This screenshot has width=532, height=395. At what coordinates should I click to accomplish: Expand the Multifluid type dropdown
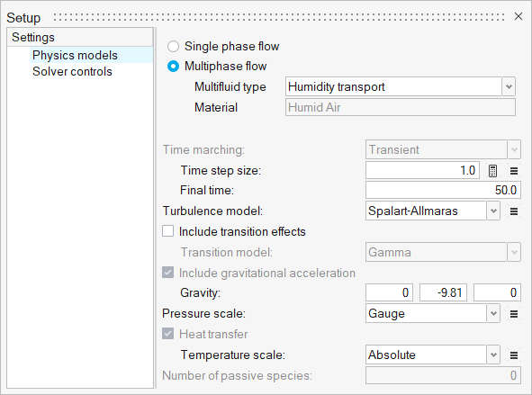pyautogui.click(x=509, y=86)
